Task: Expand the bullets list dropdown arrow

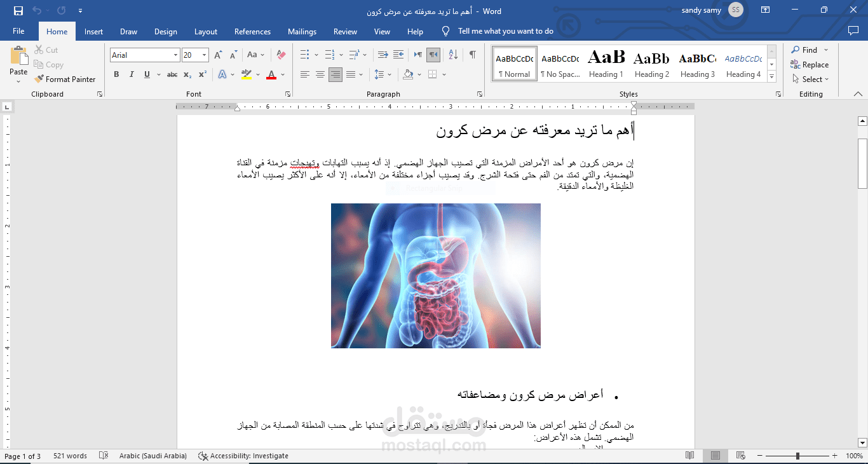Action: click(316, 55)
